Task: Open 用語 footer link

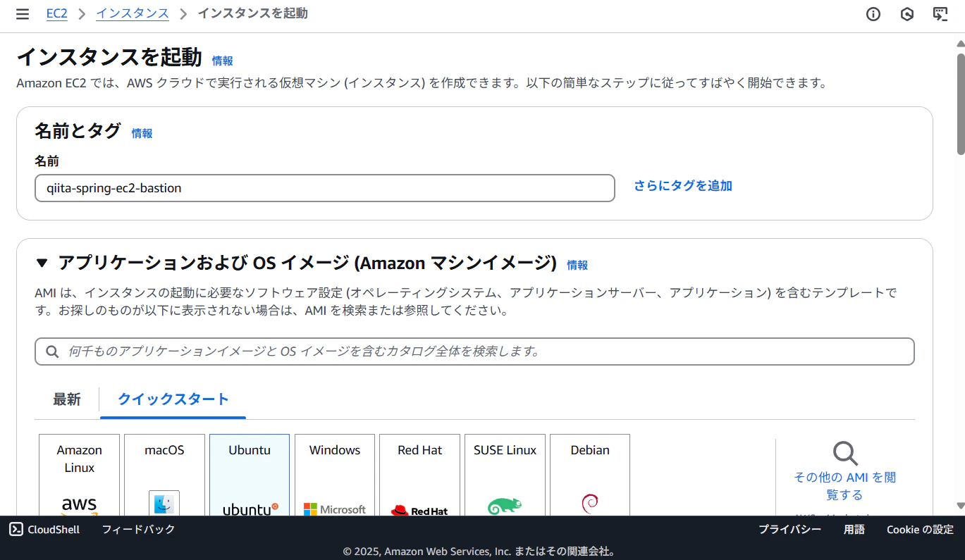Action: coord(854,530)
